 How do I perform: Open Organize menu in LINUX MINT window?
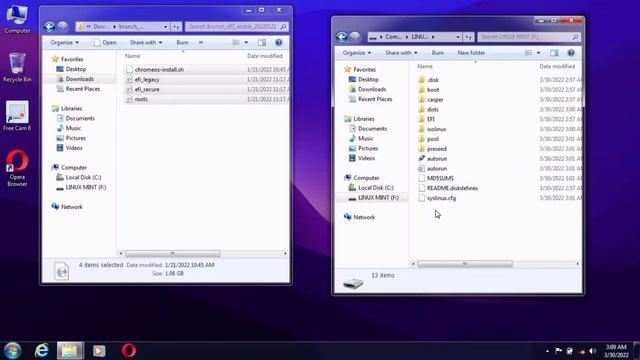(x=357, y=53)
